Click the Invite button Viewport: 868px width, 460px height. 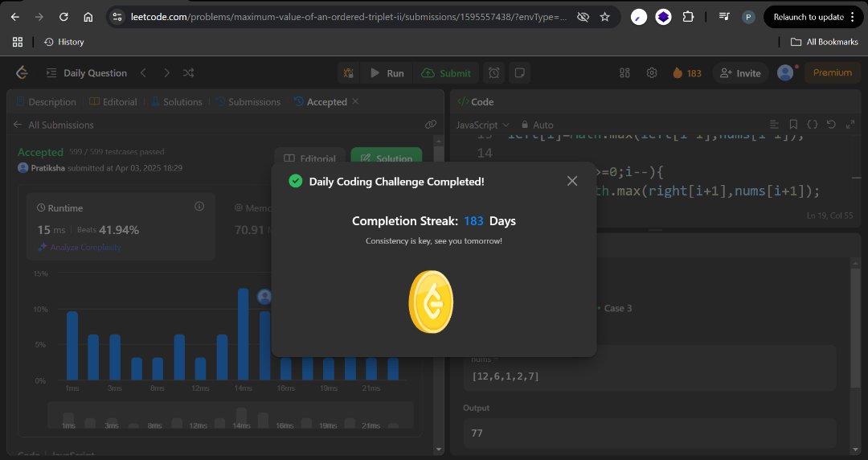coord(741,73)
